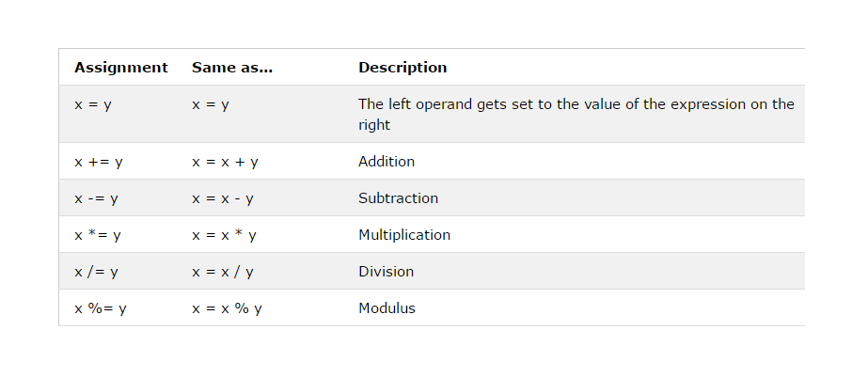This screenshot has width=868, height=378.
Task: Select the "x %= y" assignment cell
Action: pos(101,308)
